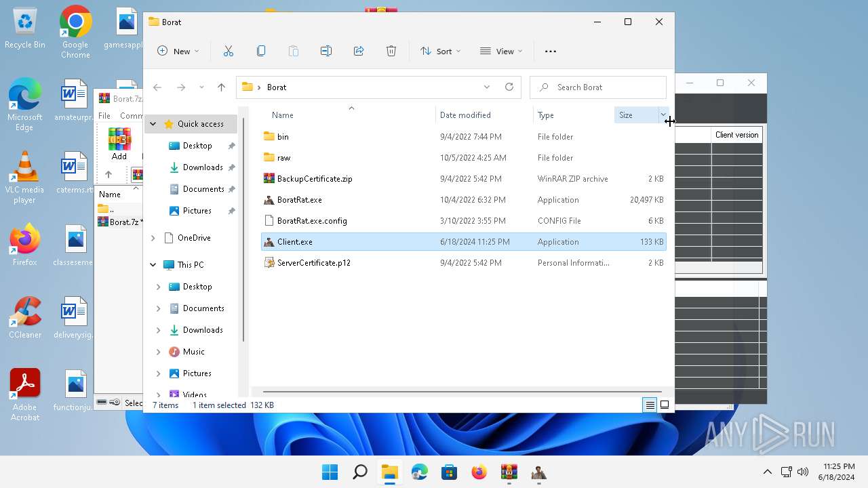
Task: Select Borat.7z entry in WinRAR list
Action: click(x=121, y=222)
